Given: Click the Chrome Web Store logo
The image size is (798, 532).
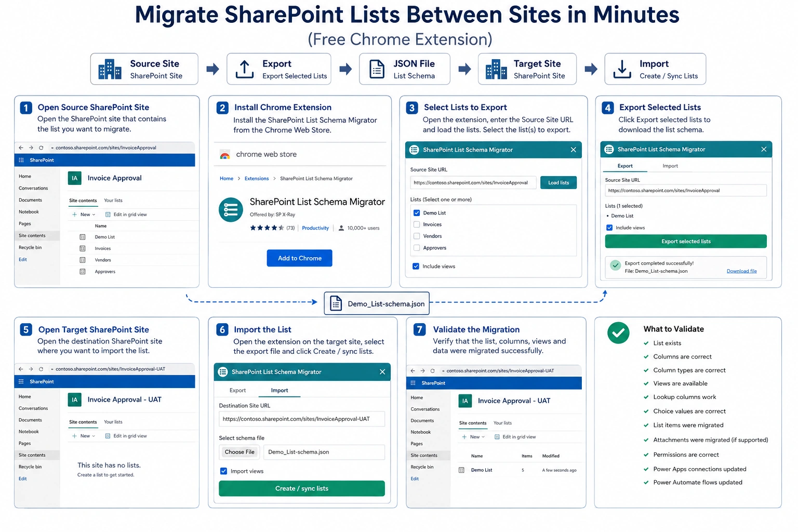Looking at the screenshot, I should coord(225,155).
